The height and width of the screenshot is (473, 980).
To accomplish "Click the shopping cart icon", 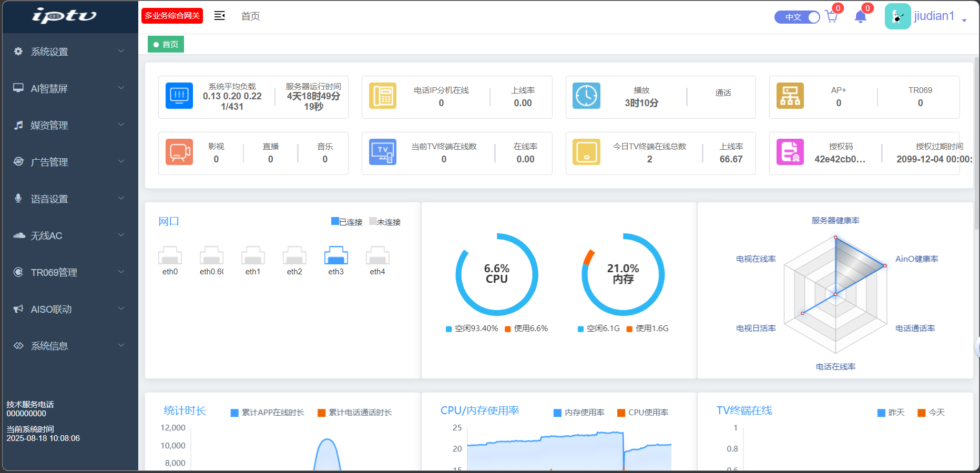I will tap(832, 17).
